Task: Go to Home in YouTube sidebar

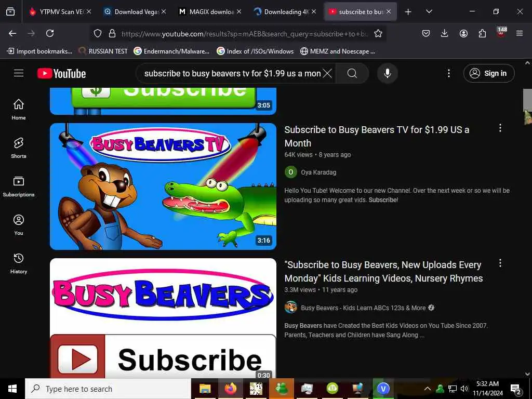Action: click(19, 109)
